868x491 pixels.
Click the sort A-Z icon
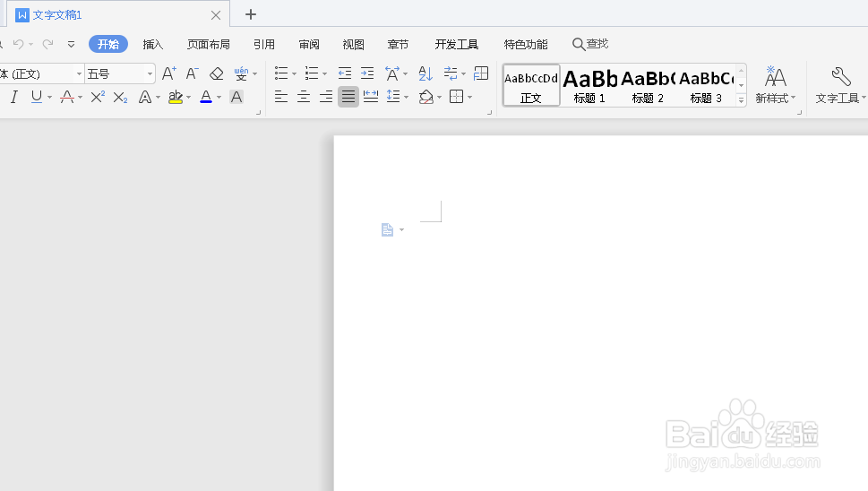[x=425, y=73]
